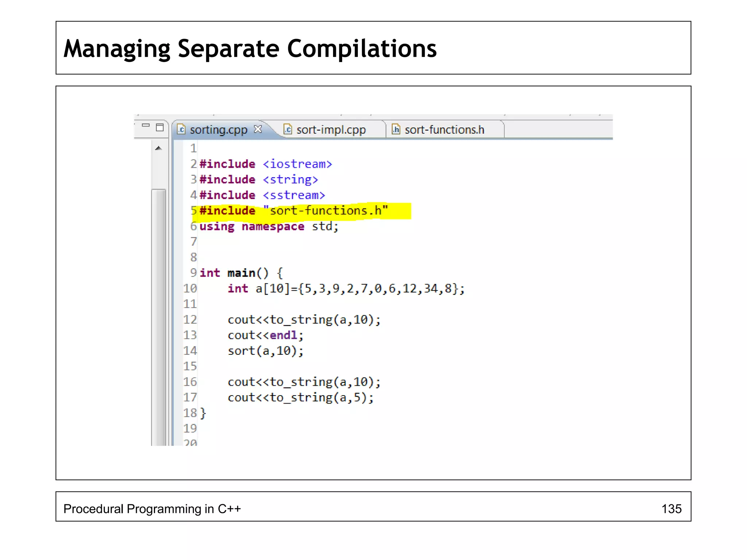
Task: Switch to the sorting.cpp tab
Action: pyautogui.click(x=218, y=130)
